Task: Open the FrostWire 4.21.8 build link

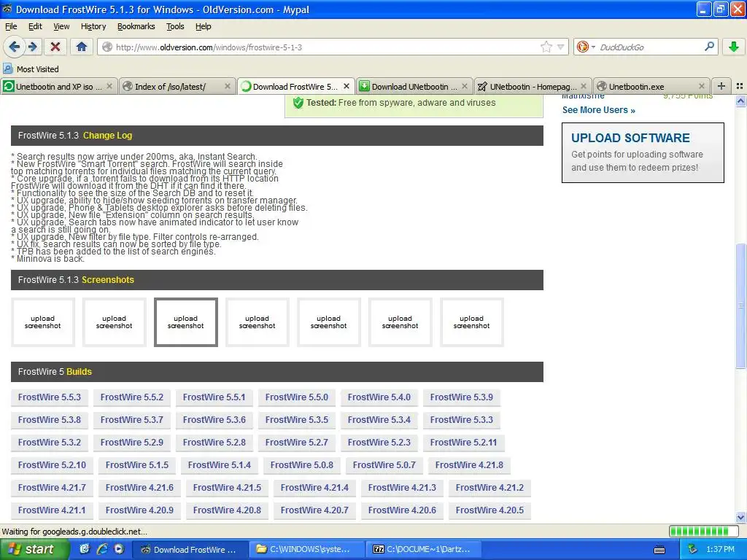Action: (x=469, y=464)
